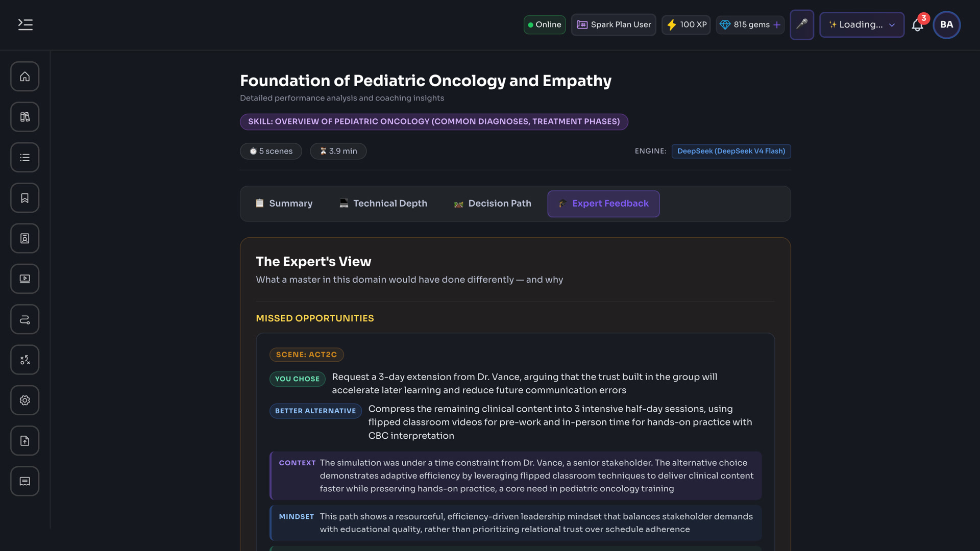Switch to the Summary tab

coord(284,204)
